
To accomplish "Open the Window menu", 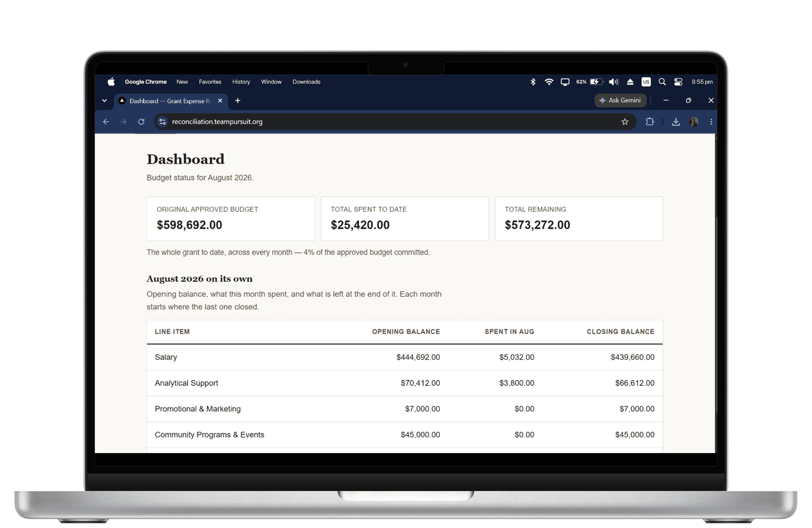I will [x=271, y=82].
